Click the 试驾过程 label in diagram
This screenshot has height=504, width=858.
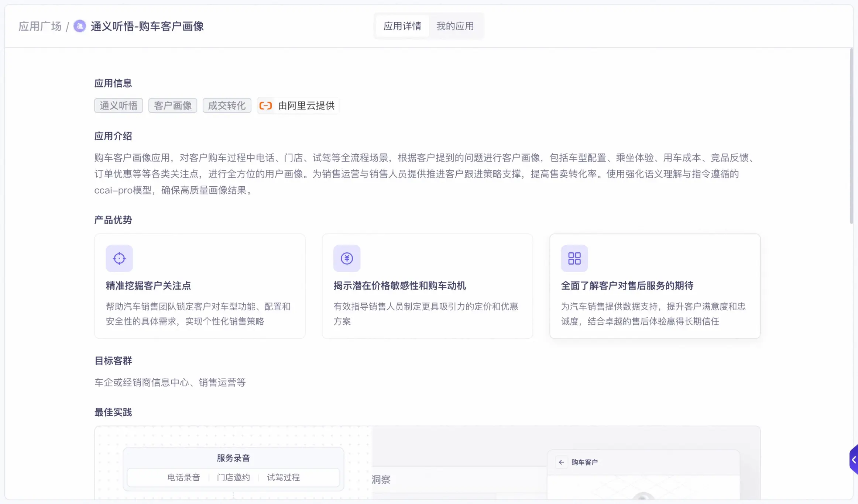(x=283, y=477)
